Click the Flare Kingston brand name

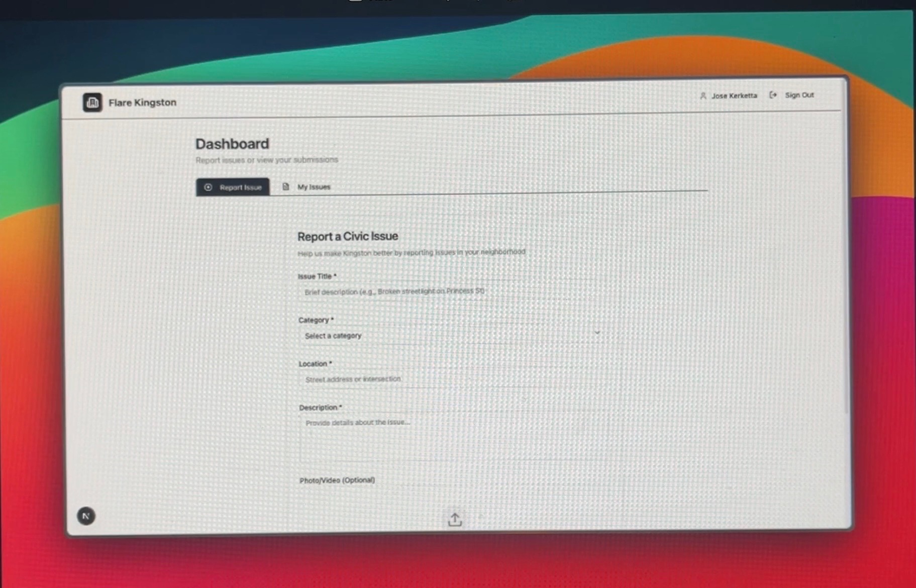tap(143, 103)
